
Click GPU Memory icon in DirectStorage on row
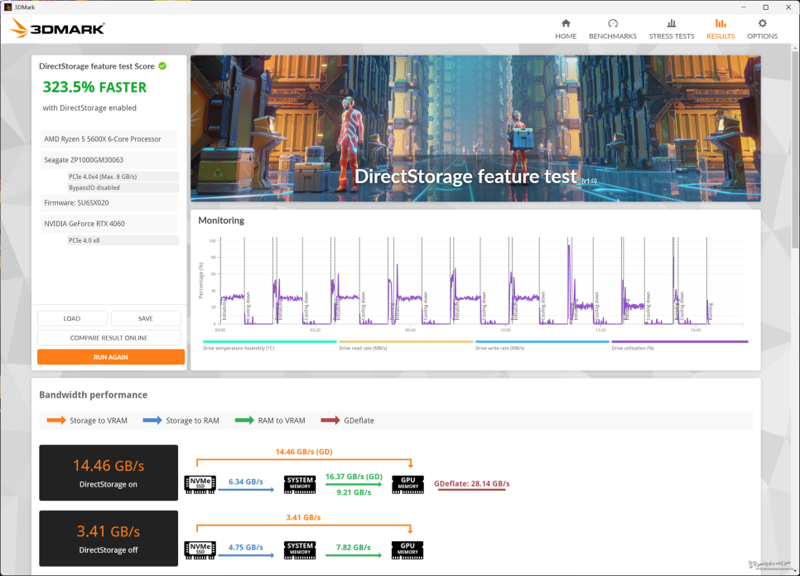point(408,484)
